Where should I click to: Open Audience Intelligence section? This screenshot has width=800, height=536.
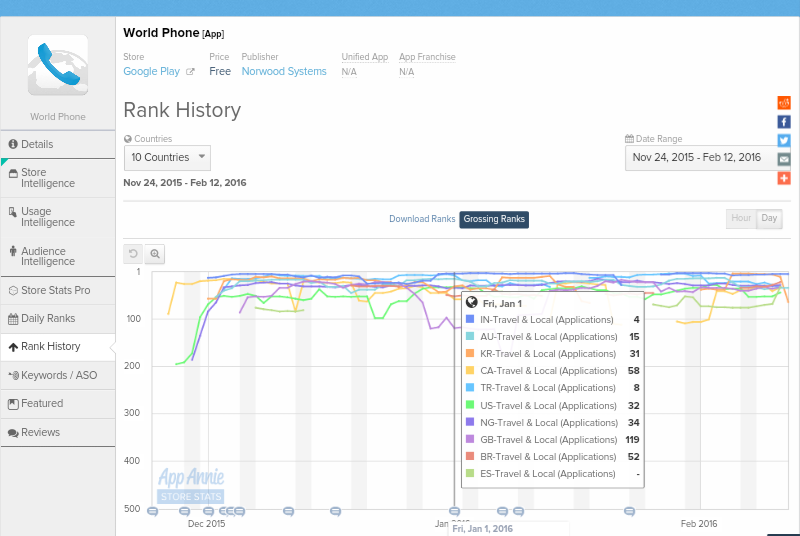[x=58, y=256]
